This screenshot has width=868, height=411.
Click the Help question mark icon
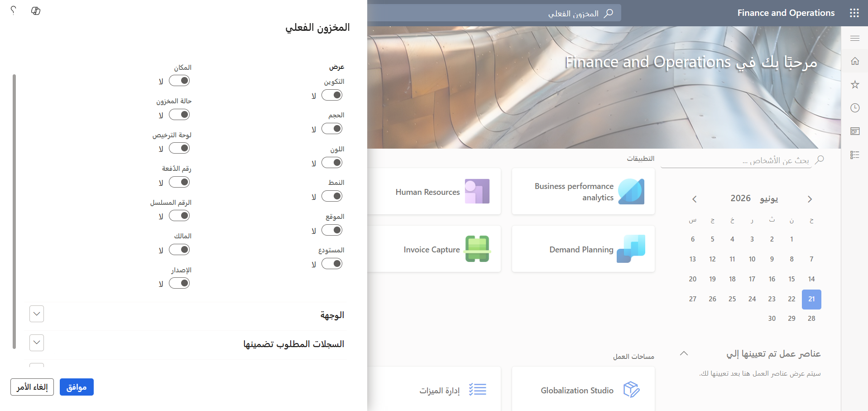14,10
